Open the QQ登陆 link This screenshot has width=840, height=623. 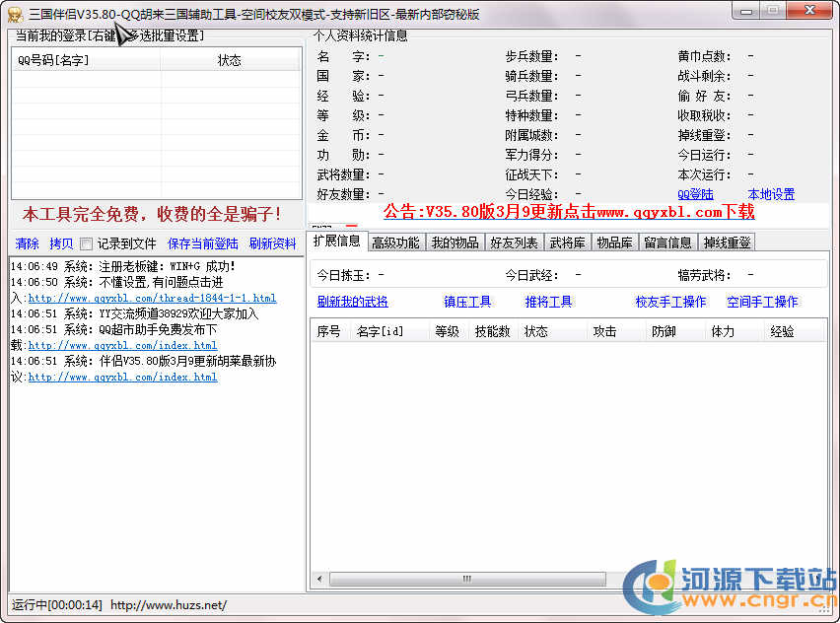click(695, 194)
